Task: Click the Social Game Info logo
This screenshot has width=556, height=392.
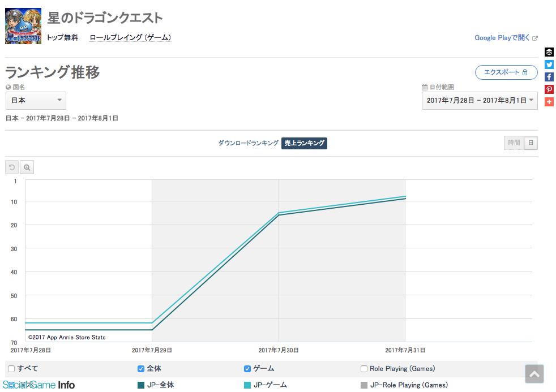Action: click(x=39, y=385)
